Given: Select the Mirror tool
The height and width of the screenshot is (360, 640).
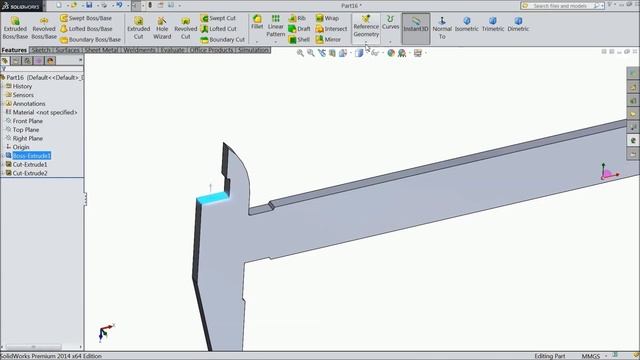Looking at the screenshot, I should pyautogui.click(x=328, y=40).
